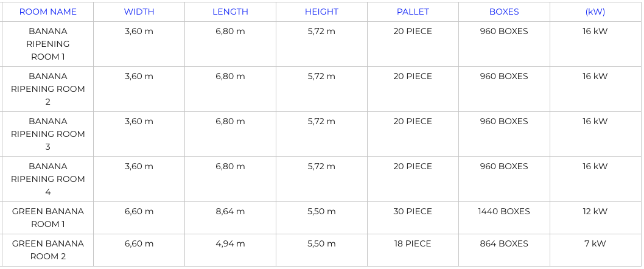
Task: Click the ROOM NAME column header
Action: pos(48,12)
